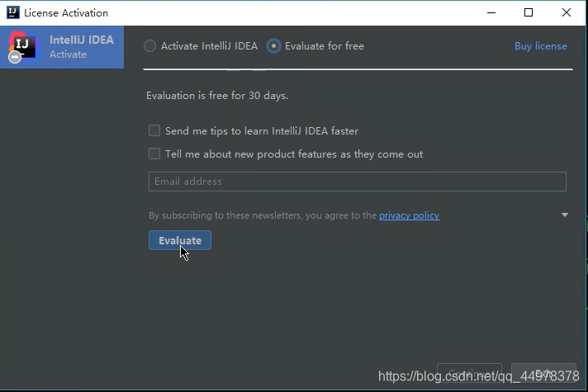Select the Evaluate for free radio option

point(273,46)
